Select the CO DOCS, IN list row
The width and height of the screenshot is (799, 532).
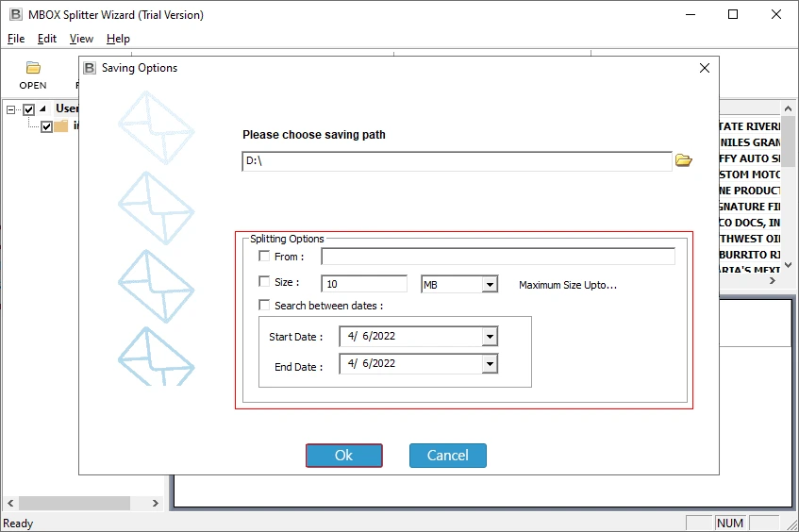click(x=750, y=223)
